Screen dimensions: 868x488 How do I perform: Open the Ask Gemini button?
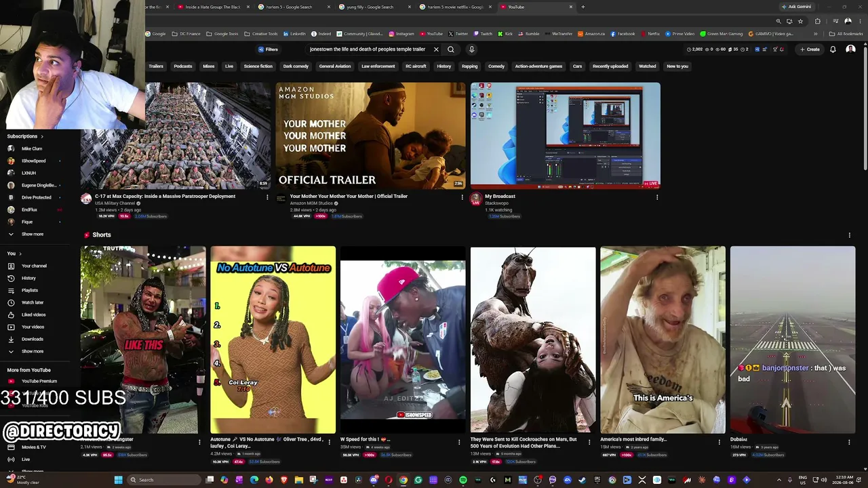pyautogui.click(x=797, y=7)
